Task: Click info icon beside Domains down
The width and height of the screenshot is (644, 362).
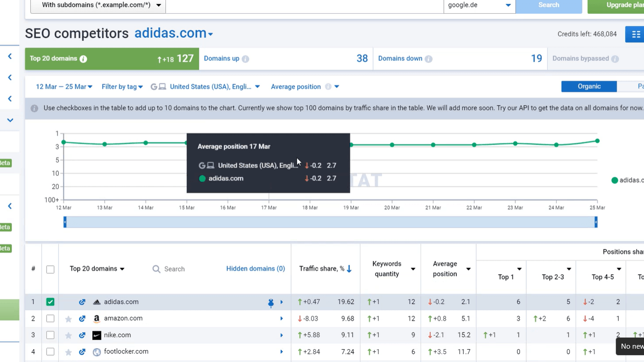Action: click(428, 59)
